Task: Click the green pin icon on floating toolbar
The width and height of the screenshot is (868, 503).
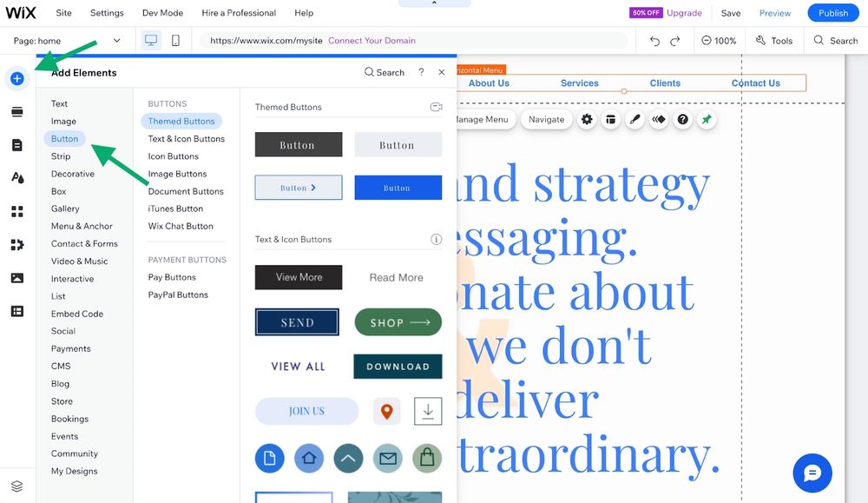Action: 707,120
